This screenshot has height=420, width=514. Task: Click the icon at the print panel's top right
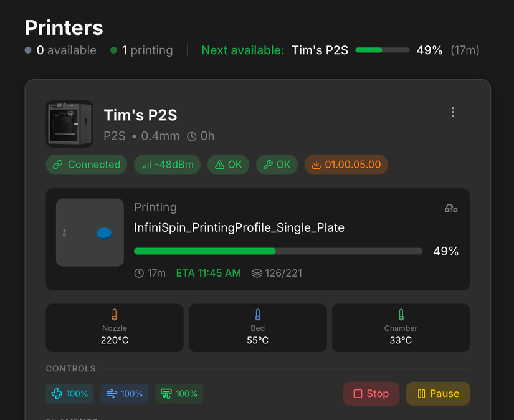tap(451, 208)
